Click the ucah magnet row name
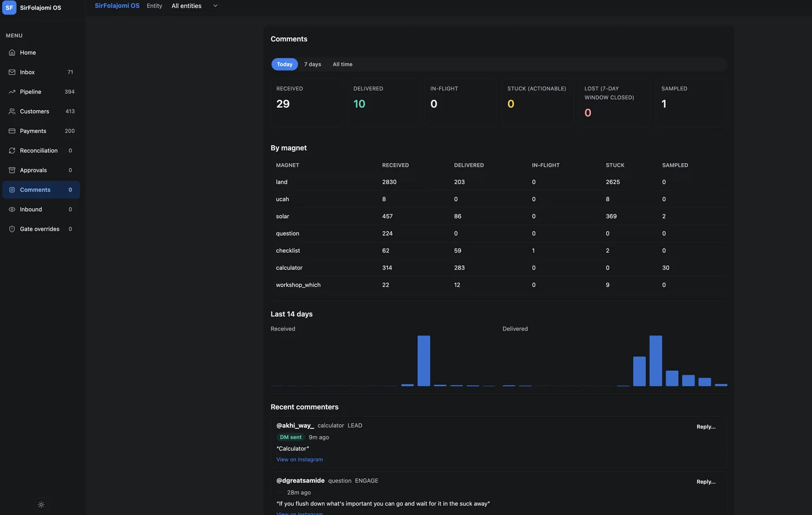The image size is (812, 515). coord(283,199)
